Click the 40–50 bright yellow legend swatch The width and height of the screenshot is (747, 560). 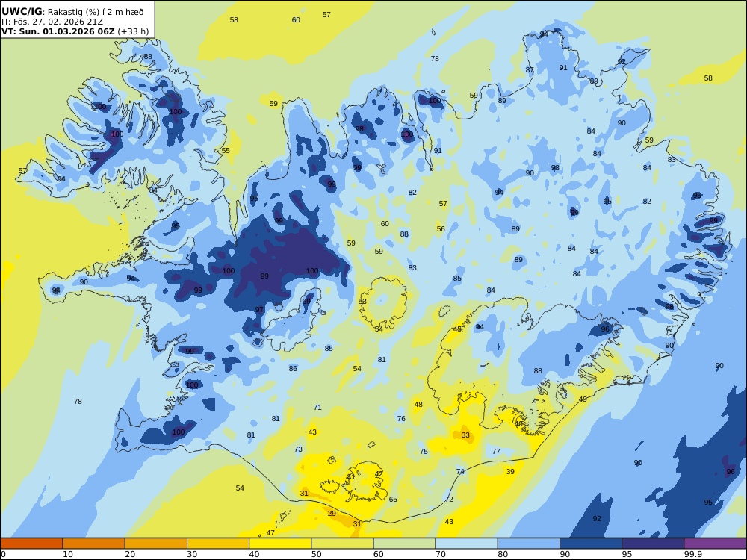point(280,544)
